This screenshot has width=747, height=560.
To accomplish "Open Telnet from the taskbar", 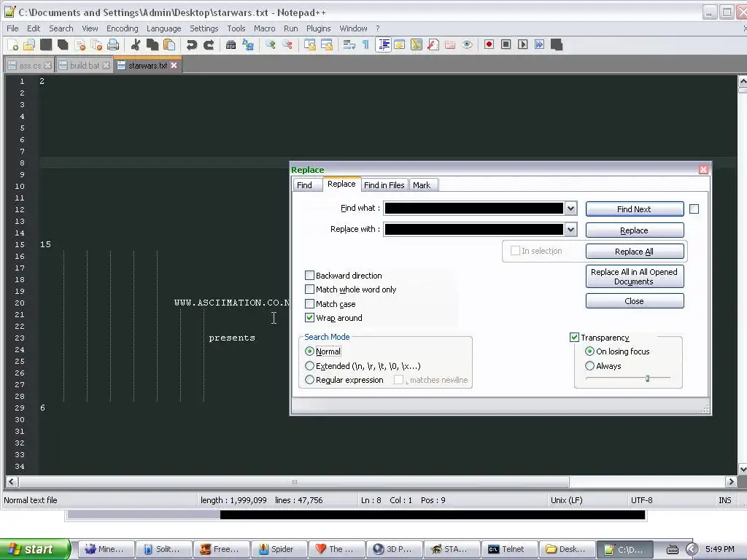I will 509,549.
